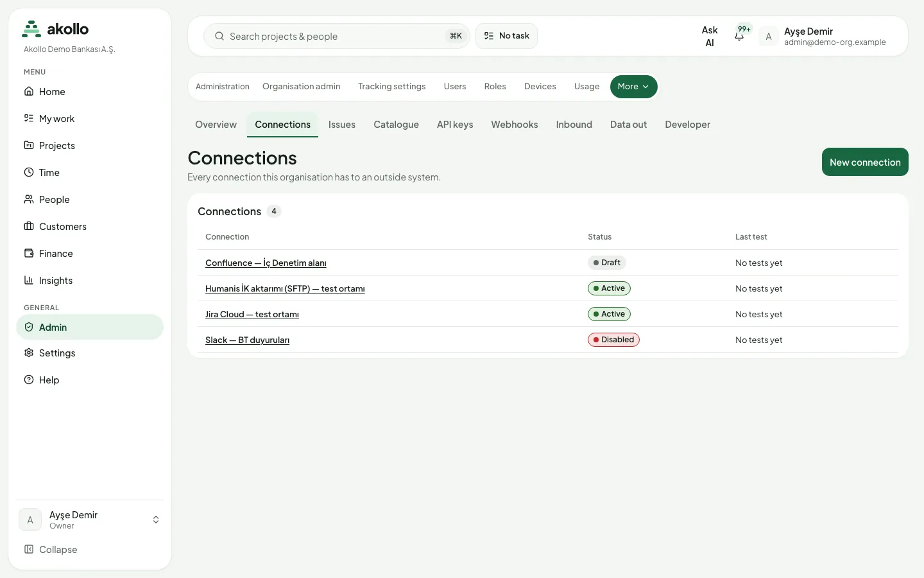Open Settings from the sidebar
This screenshot has width=924, height=578.
coord(90,353)
